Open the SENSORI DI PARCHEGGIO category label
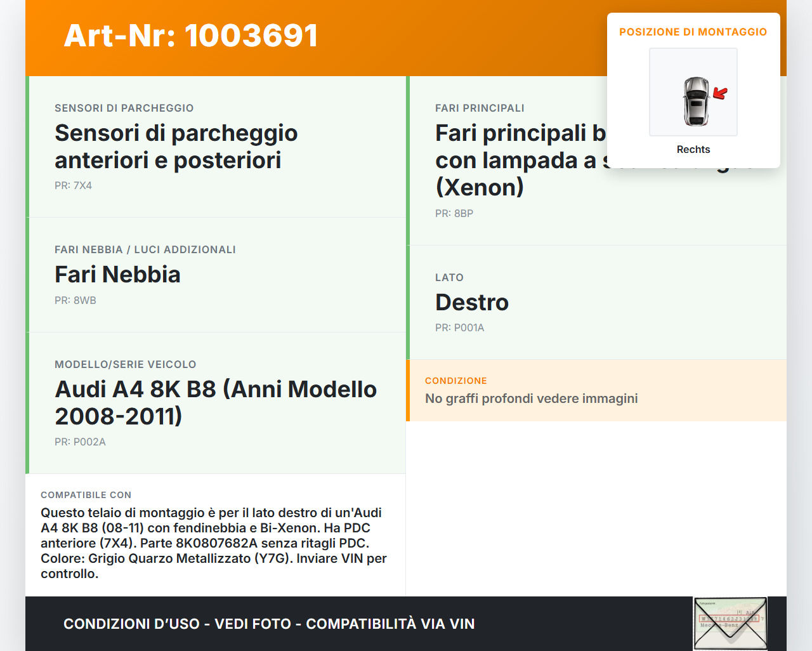812x651 pixels. pyautogui.click(x=124, y=108)
